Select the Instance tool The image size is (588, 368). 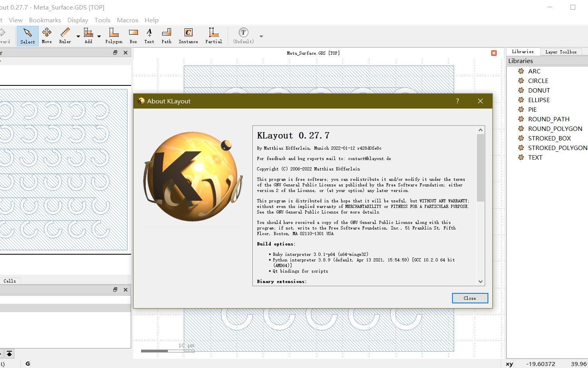(188, 36)
